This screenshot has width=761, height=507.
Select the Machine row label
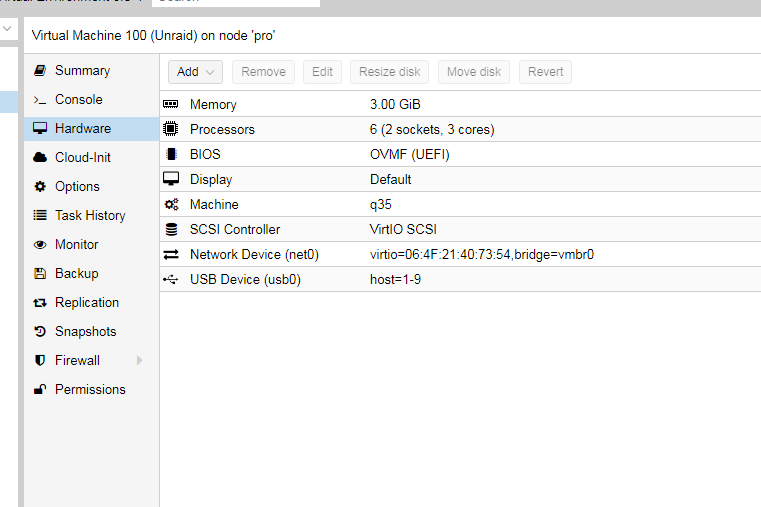pyautogui.click(x=214, y=204)
